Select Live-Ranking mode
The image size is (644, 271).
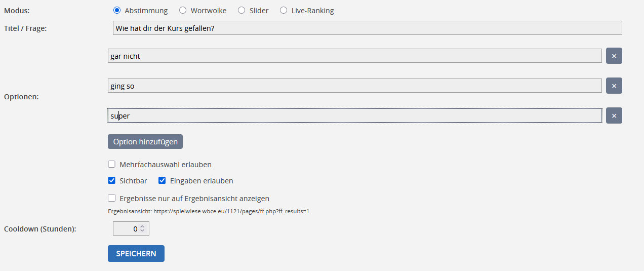(284, 10)
